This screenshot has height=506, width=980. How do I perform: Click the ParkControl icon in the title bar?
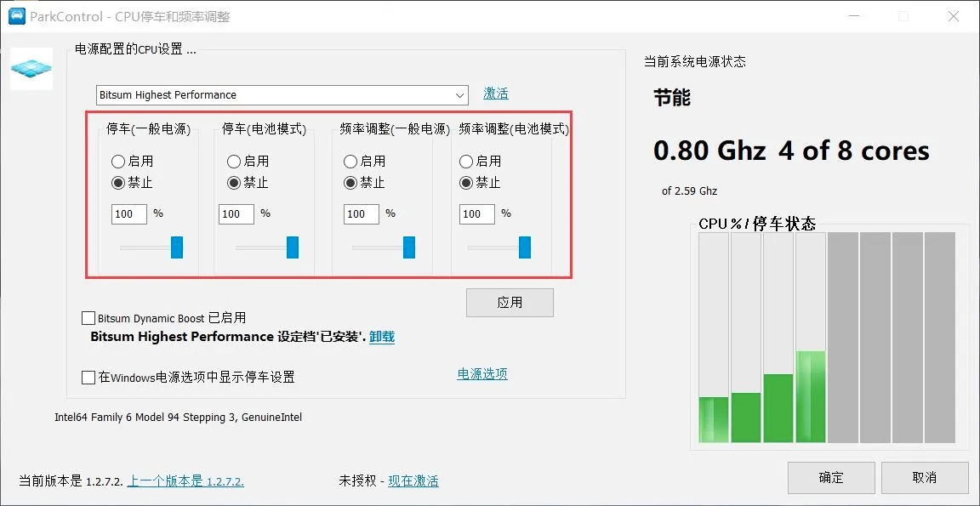[15, 16]
